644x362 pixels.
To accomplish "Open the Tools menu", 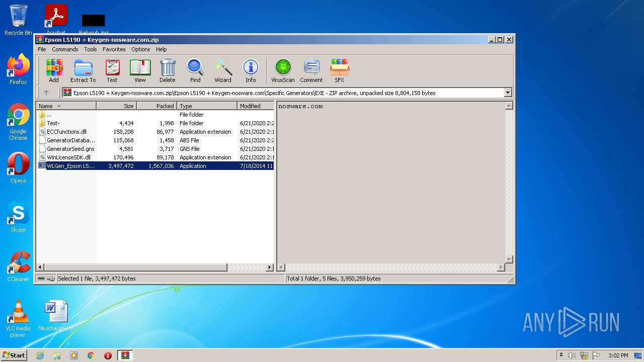I will pyautogui.click(x=91, y=49).
